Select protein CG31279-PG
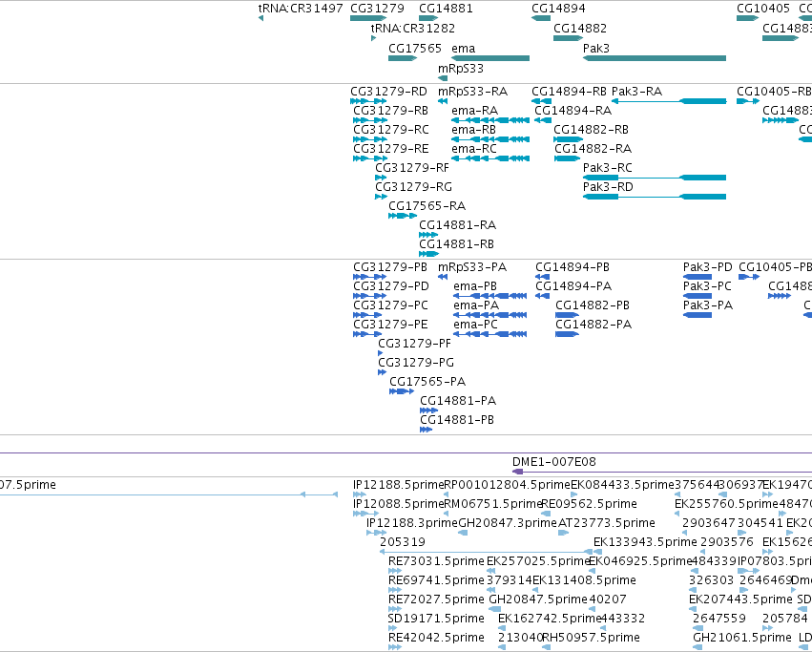The width and height of the screenshot is (812, 652). pyautogui.click(x=416, y=363)
